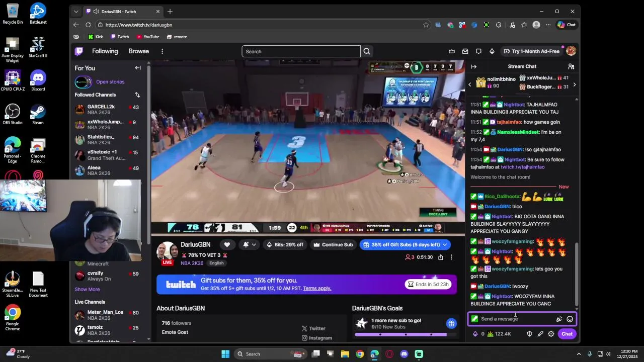644x362 pixels.
Task: Open the Following tab
Action: (105, 51)
